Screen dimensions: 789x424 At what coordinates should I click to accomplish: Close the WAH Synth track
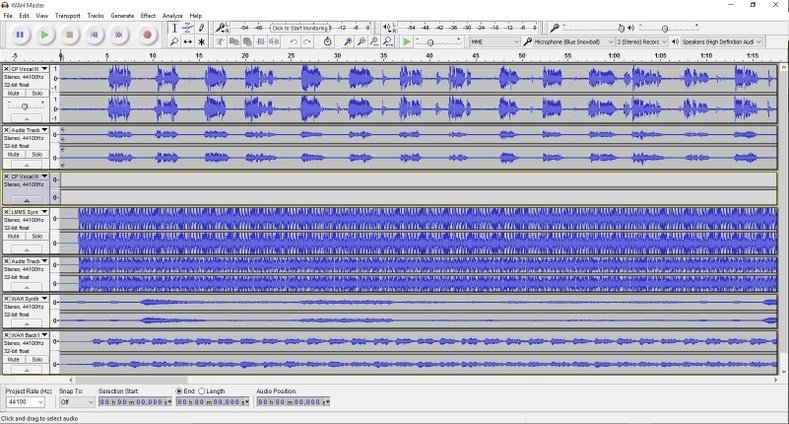[x=6, y=298]
